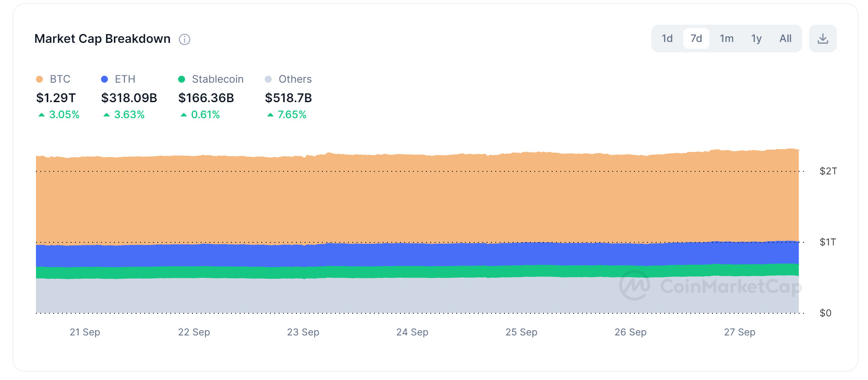The image size is (868, 380).
Task: Click the $0 axis label
Action: point(826,313)
